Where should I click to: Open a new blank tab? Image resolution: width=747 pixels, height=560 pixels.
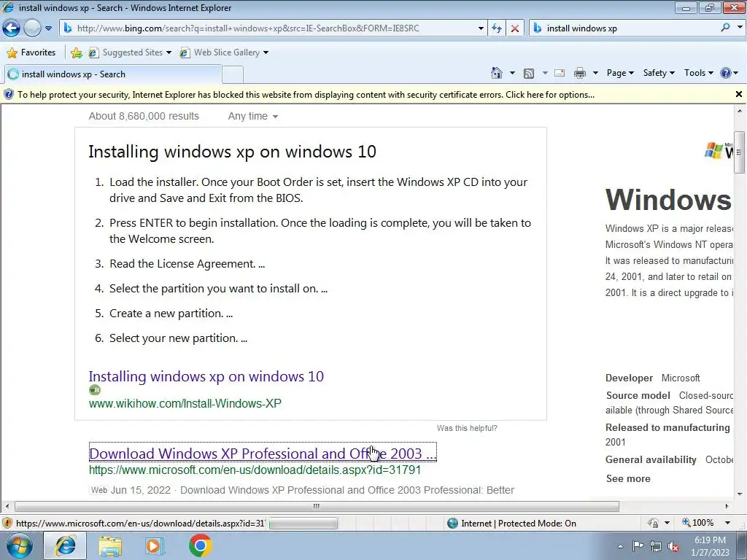(x=233, y=75)
